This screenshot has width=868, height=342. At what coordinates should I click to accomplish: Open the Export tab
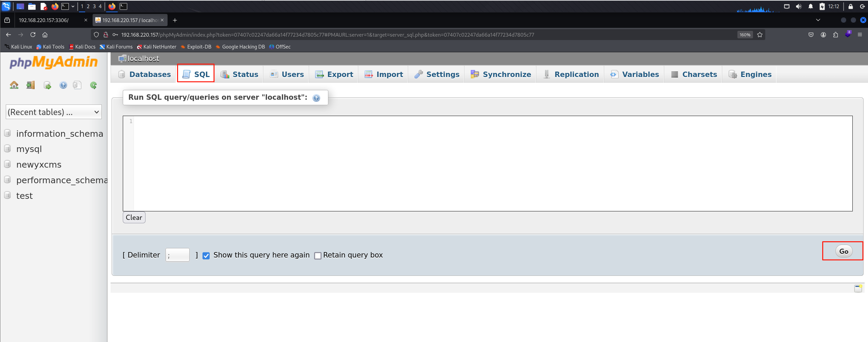[x=334, y=74]
